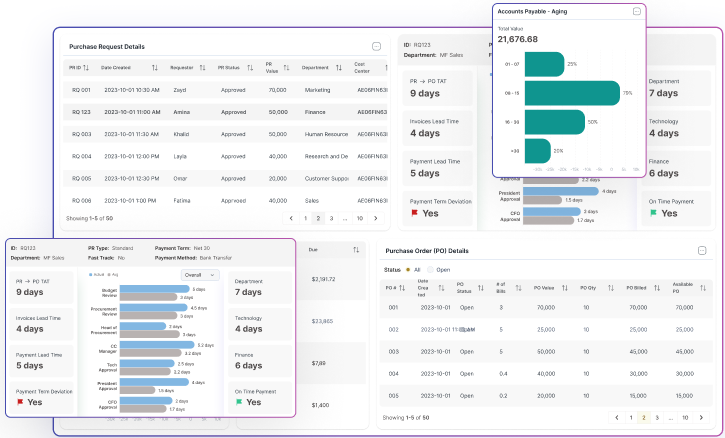Go to next page of purchase orders
The width and height of the screenshot is (725, 438).
point(701,417)
